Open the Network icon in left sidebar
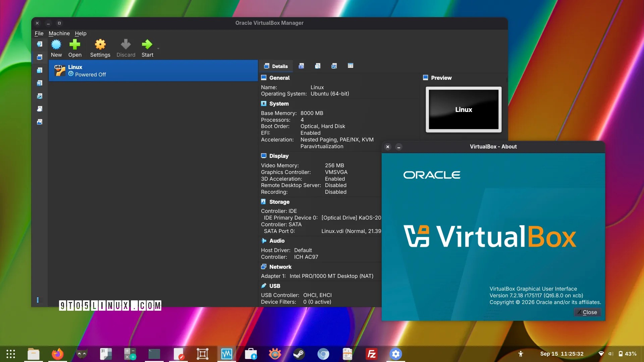Screen dimensions: 644x362 [x=40, y=96]
